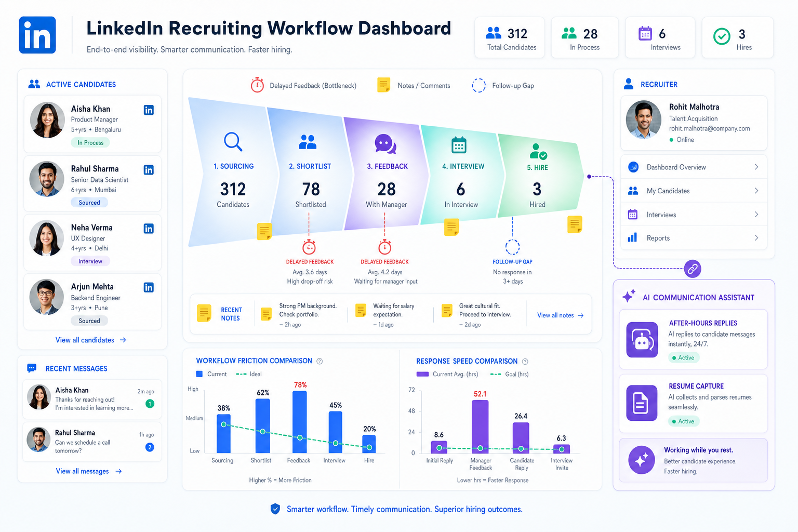Open Rahul Sharma's LinkedIn profile icon
Image resolution: width=798 pixels, height=532 pixels.
149,170
